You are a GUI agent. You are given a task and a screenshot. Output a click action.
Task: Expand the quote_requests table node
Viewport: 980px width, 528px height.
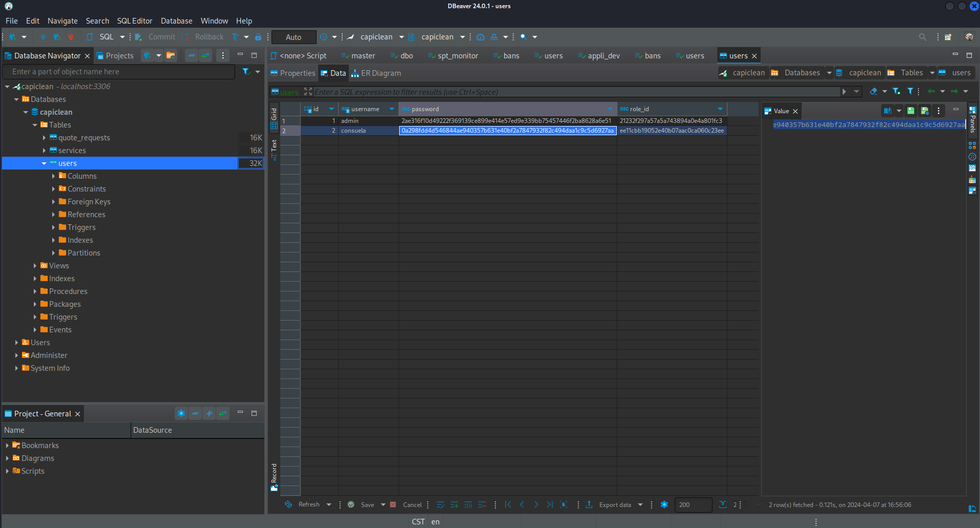click(44, 138)
